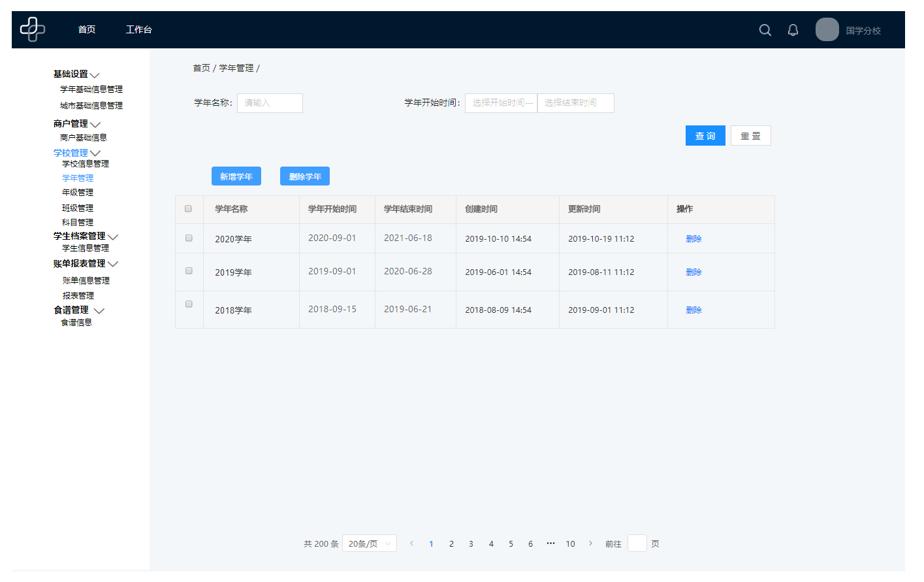Screen dimensions: 924x582
Task: Click 首页 in the breadcrumb
Action: pos(201,68)
